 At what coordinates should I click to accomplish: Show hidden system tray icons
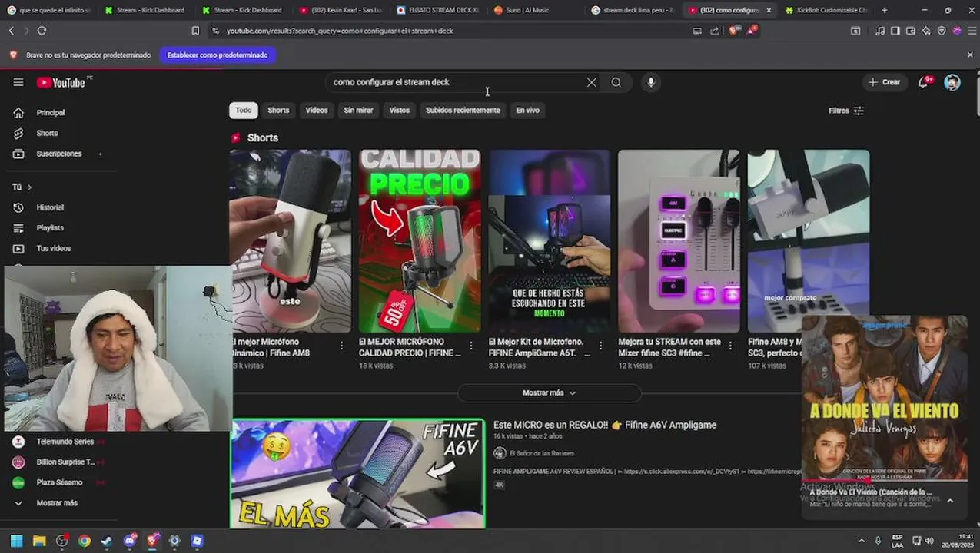click(861, 541)
